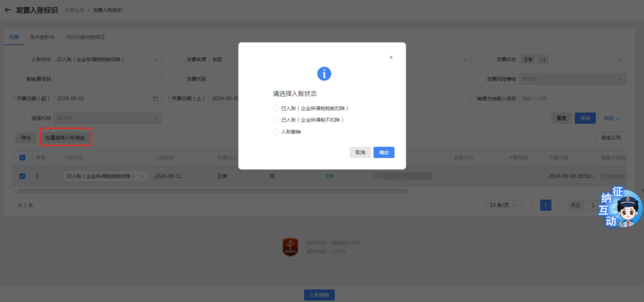Open 自定义列 column settings
Screen dimensions: 644x302
click(x=611, y=138)
